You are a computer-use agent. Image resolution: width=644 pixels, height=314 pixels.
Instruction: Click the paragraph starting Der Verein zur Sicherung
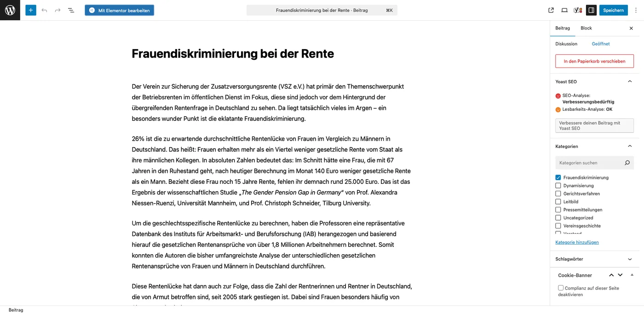(271, 103)
